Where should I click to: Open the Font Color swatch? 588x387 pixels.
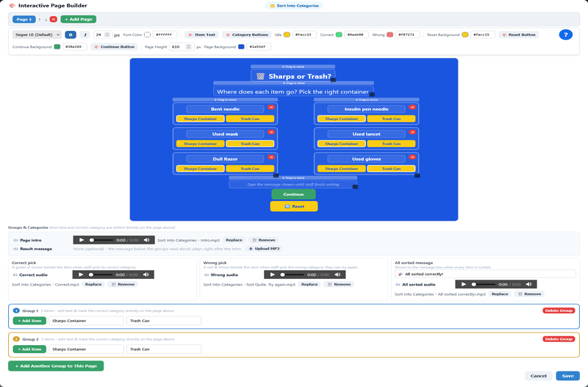148,35
